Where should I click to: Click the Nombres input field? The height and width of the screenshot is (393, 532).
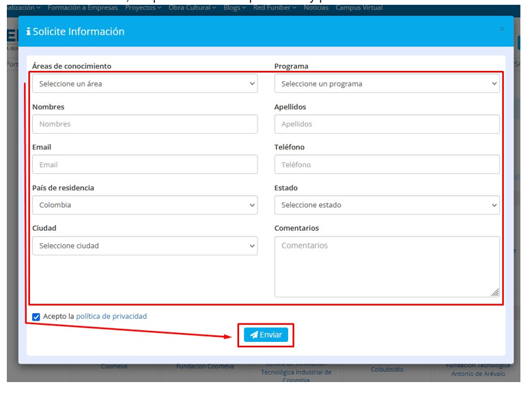[x=145, y=124]
